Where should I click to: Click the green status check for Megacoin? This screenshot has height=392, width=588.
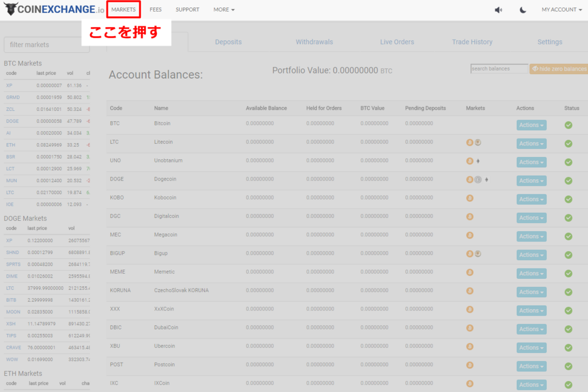point(568,236)
